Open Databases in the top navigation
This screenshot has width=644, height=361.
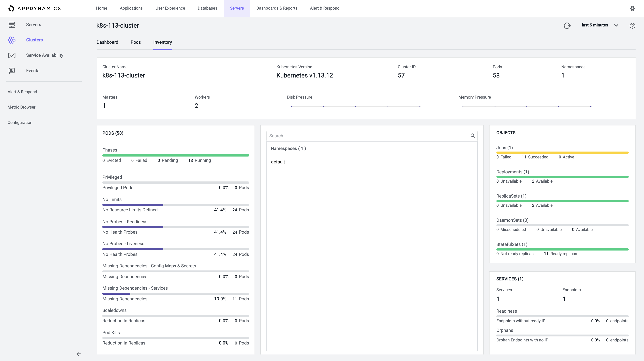coord(207,8)
